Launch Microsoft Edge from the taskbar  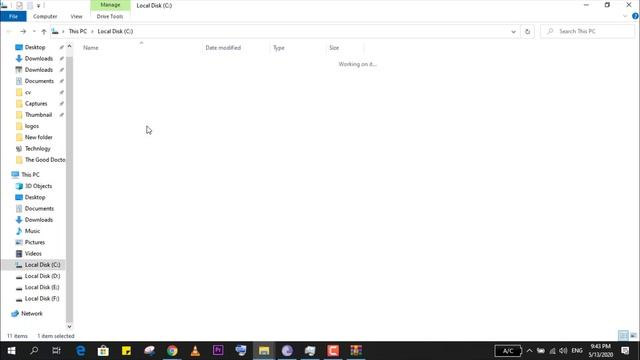(81, 351)
